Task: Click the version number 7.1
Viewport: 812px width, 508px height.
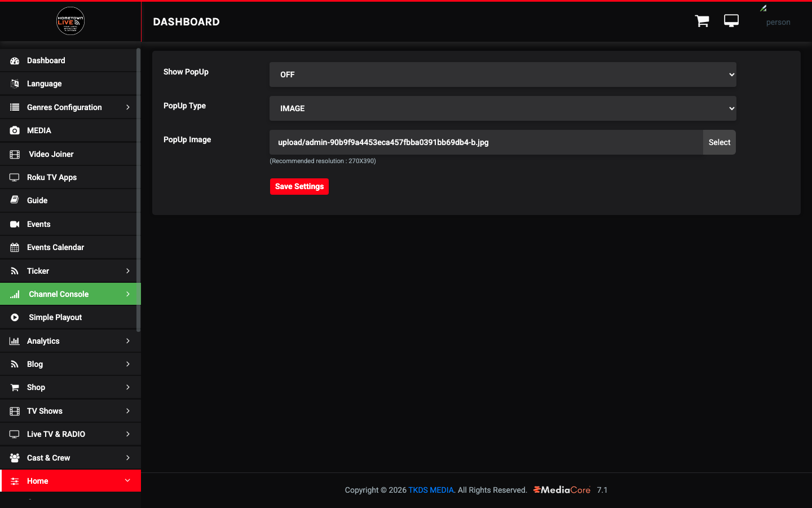Action: click(602, 490)
